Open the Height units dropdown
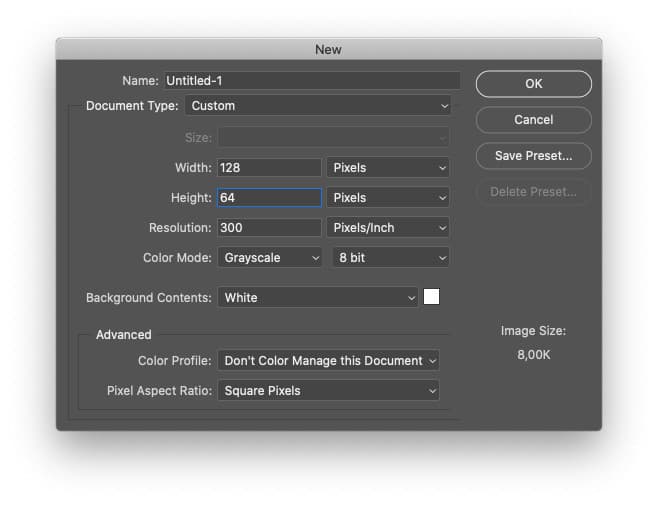Screen dimensions: 658x505 pos(388,198)
